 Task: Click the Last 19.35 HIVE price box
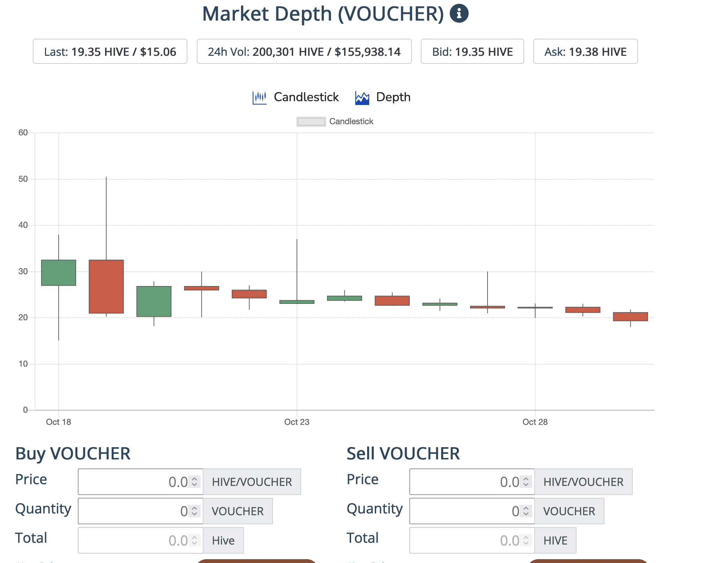(x=110, y=51)
